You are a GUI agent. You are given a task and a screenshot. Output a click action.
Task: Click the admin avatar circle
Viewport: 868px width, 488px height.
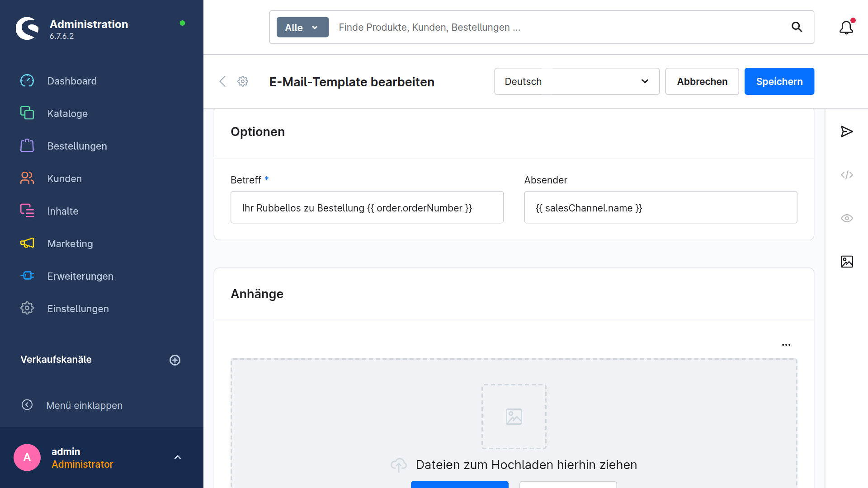point(27,457)
